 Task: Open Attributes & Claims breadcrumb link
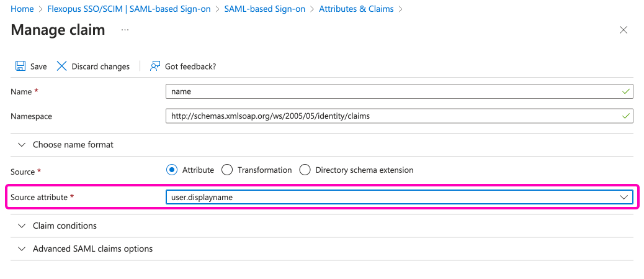pos(356,9)
